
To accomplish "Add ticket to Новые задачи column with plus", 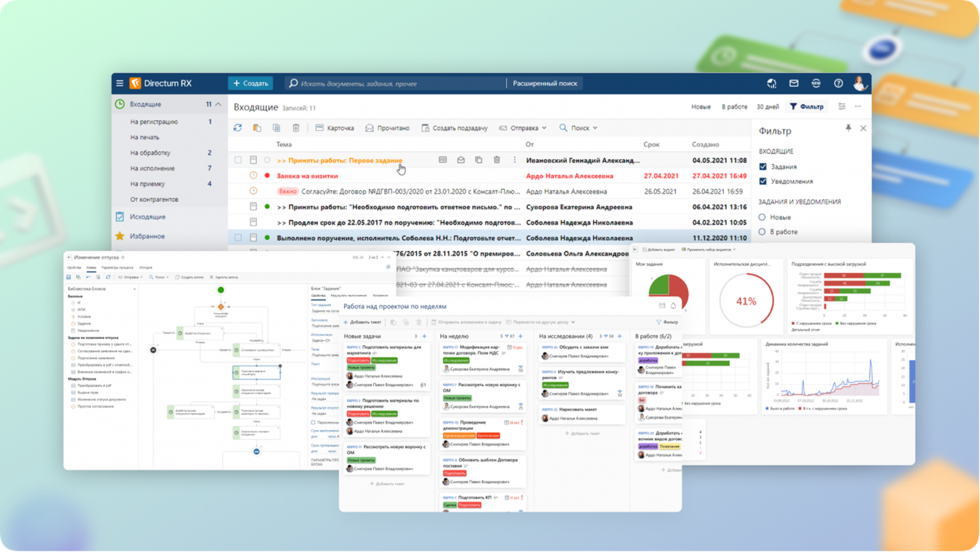I will 425,336.
